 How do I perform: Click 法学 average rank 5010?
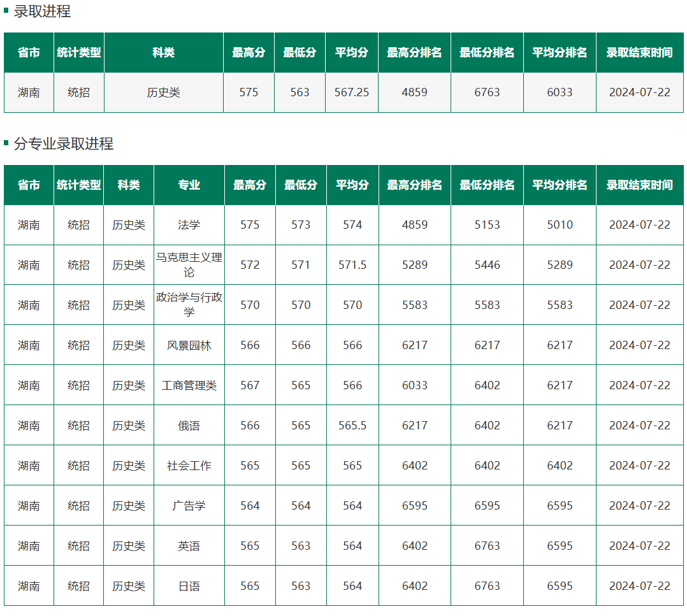click(560, 225)
